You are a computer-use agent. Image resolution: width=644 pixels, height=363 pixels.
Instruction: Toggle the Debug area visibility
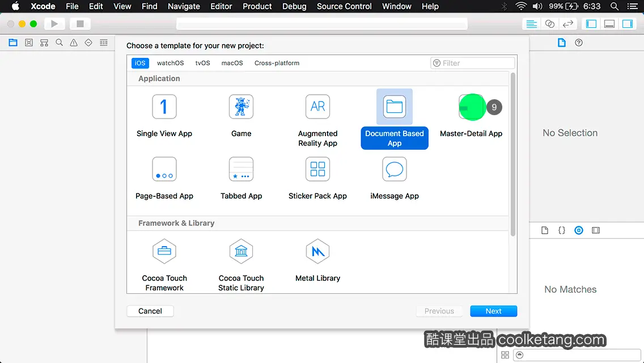coord(609,24)
